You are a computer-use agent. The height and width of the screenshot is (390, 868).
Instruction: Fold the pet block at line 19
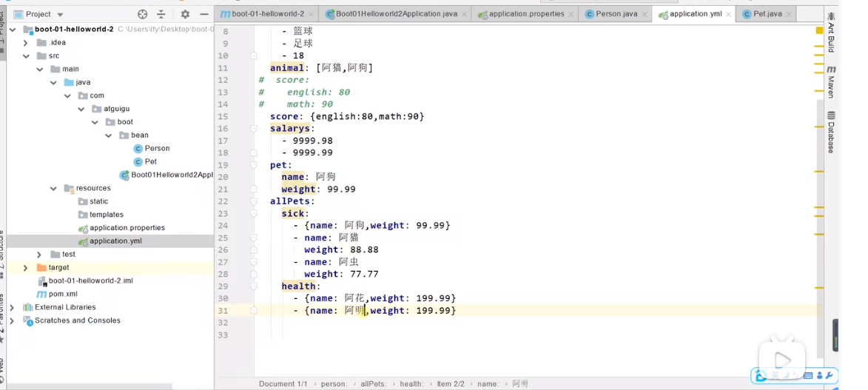coord(254,165)
